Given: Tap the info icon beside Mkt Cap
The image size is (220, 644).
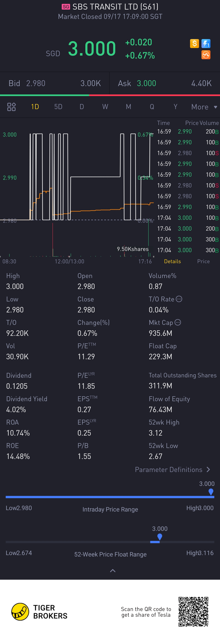Looking at the screenshot, I should click(x=178, y=322).
